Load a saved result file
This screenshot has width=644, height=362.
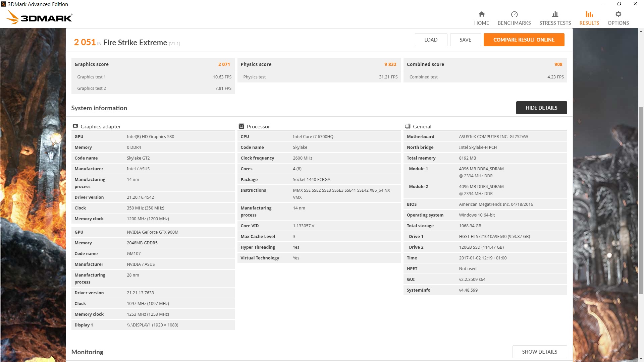click(431, 40)
